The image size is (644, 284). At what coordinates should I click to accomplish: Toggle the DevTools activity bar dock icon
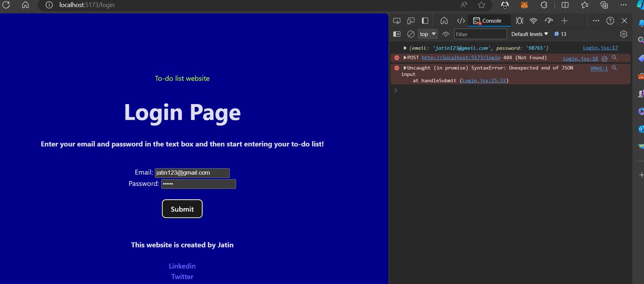pyautogui.click(x=425, y=20)
